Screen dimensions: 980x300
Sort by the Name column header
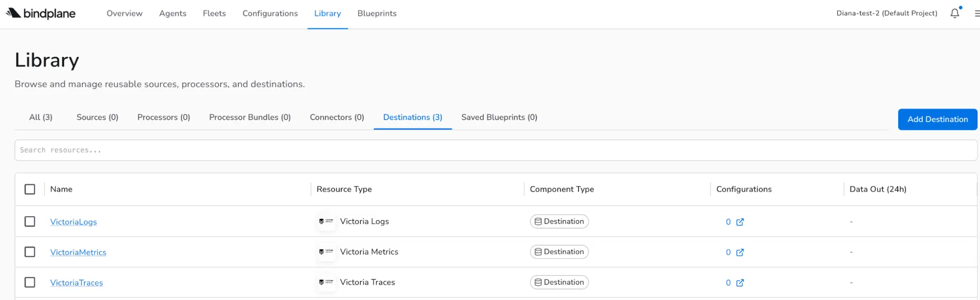[x=61, y=189]
